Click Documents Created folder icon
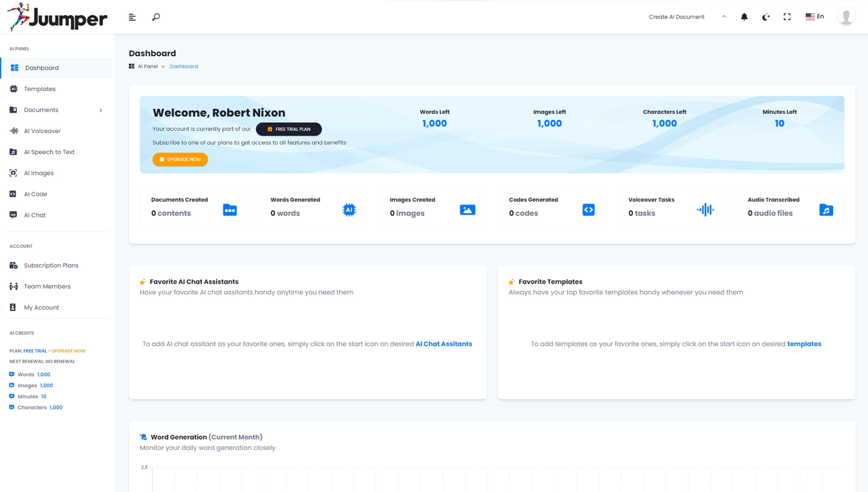This screenshot has width=868, height=492. 230,210
